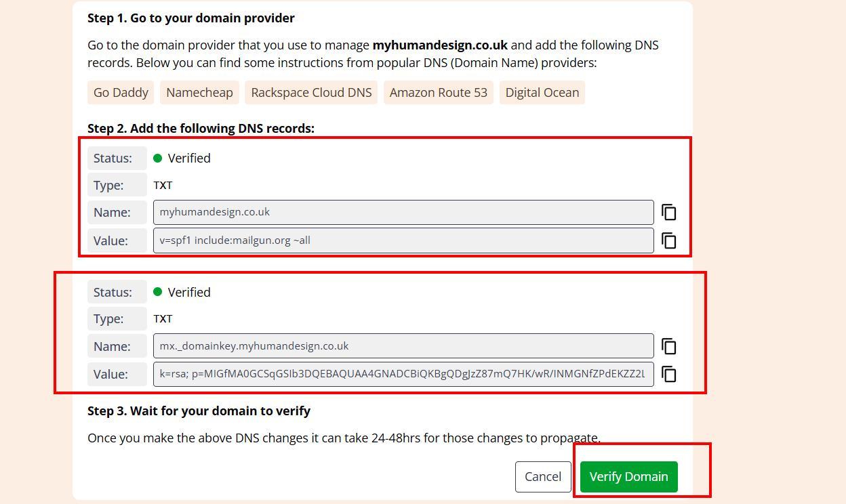This screenshot has width=846, height=504.
Task: Open Go Daddy DNS instructions
Action: 121,93
